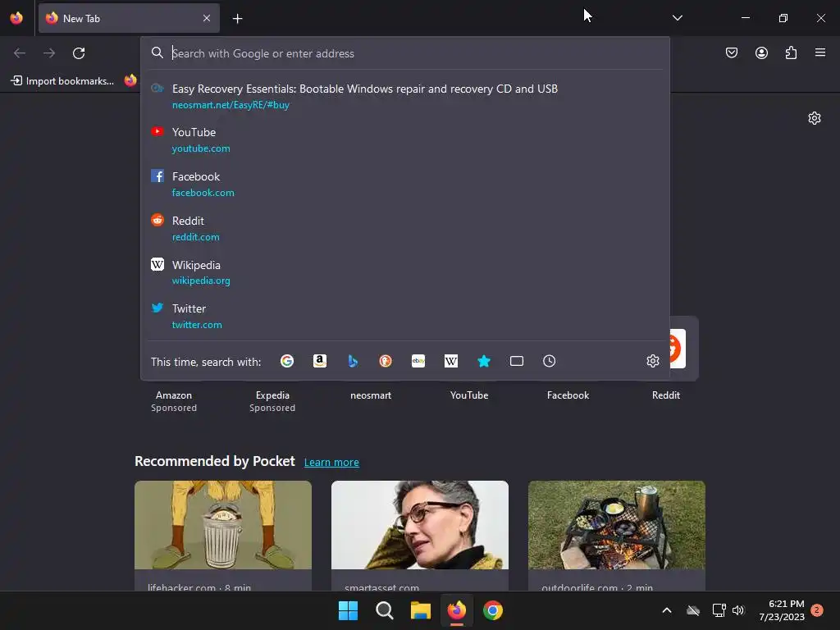
Task: Open Easy Recovery Essentials suggestion
Action: click(405, 97)
